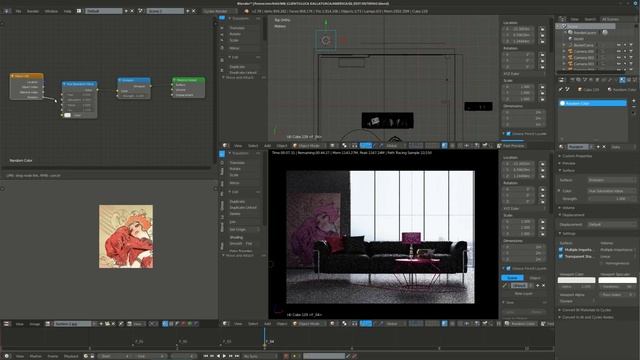
Task: Toggle the checkbox below Dimensions in the lower viewport panel
Action: (509, 268)
